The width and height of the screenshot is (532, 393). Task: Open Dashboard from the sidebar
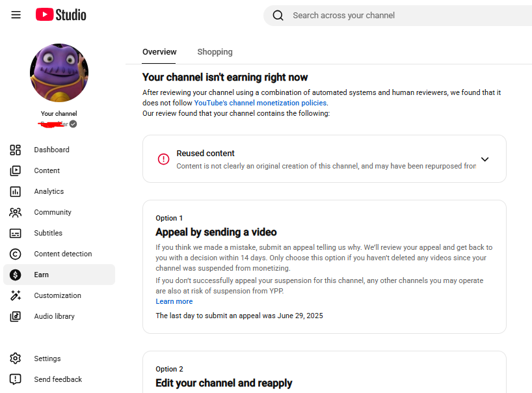(59, 150)
